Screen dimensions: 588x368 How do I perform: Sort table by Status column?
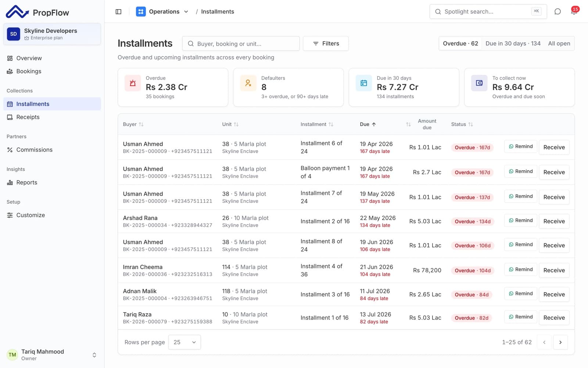coord(462,124)
